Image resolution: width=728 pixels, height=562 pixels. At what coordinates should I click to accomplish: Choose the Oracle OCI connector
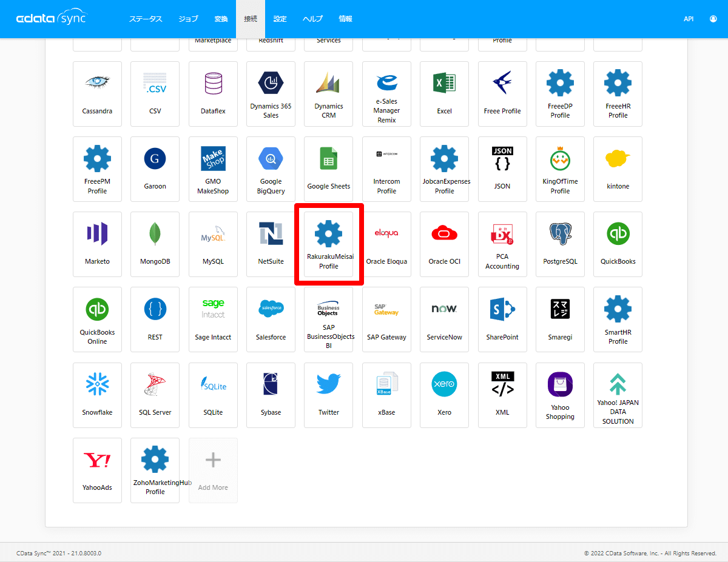pos(445,244)
